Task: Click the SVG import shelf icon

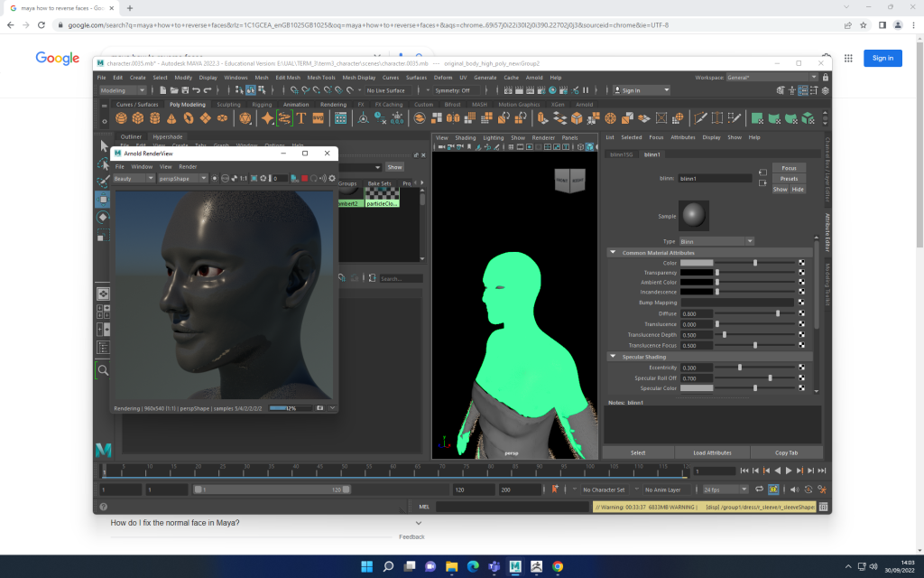Action: click(319, 118)
